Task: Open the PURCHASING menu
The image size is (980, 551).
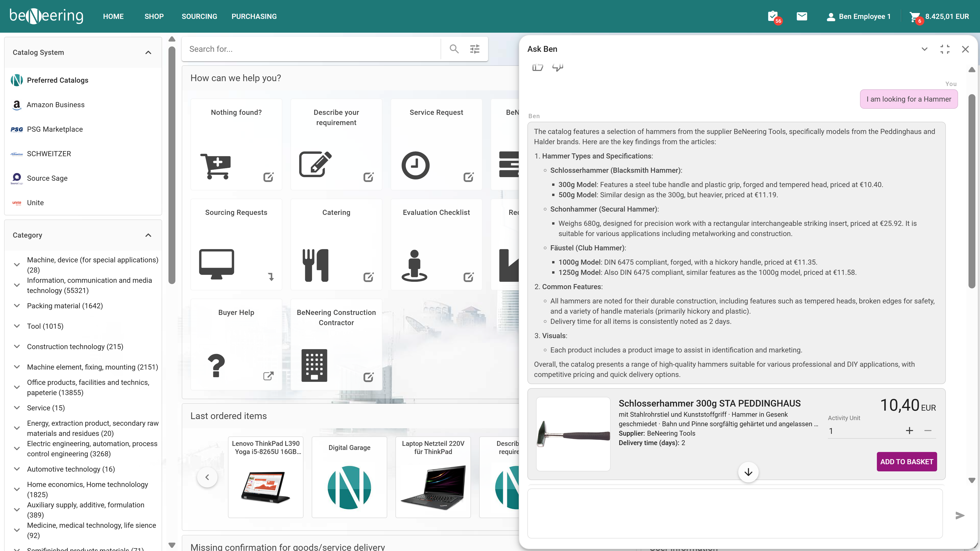Action: [254, 16]
